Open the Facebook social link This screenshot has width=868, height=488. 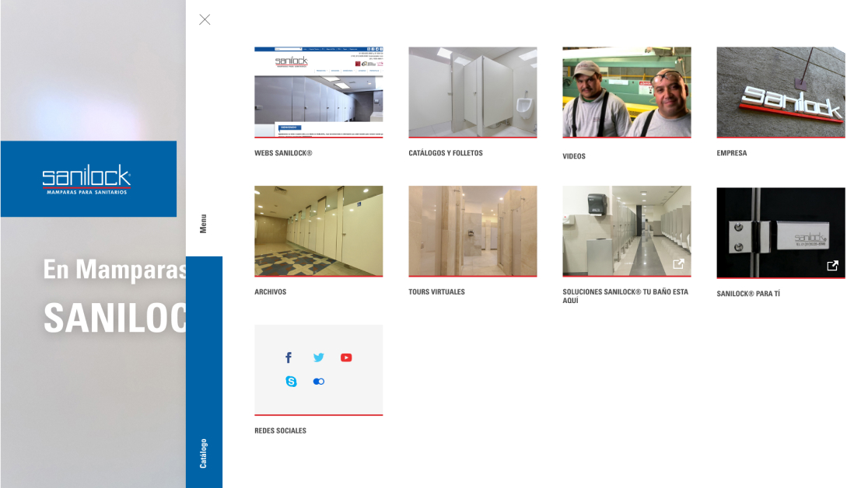pos(289,357)
